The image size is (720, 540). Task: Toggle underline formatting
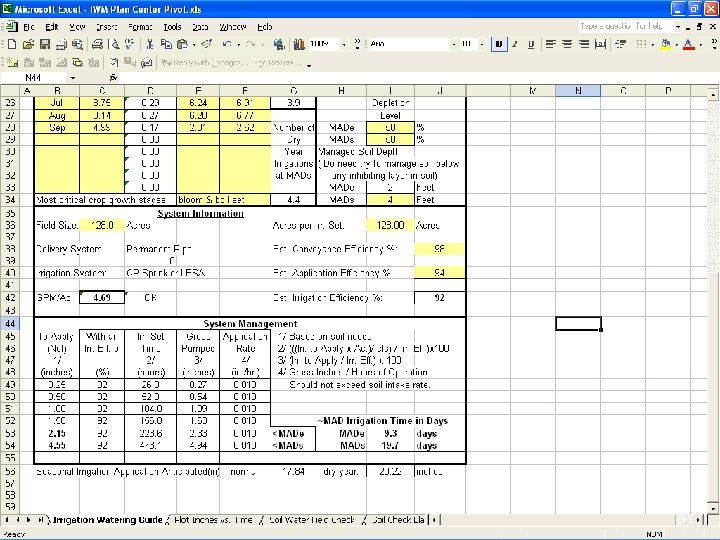(531, 44)
